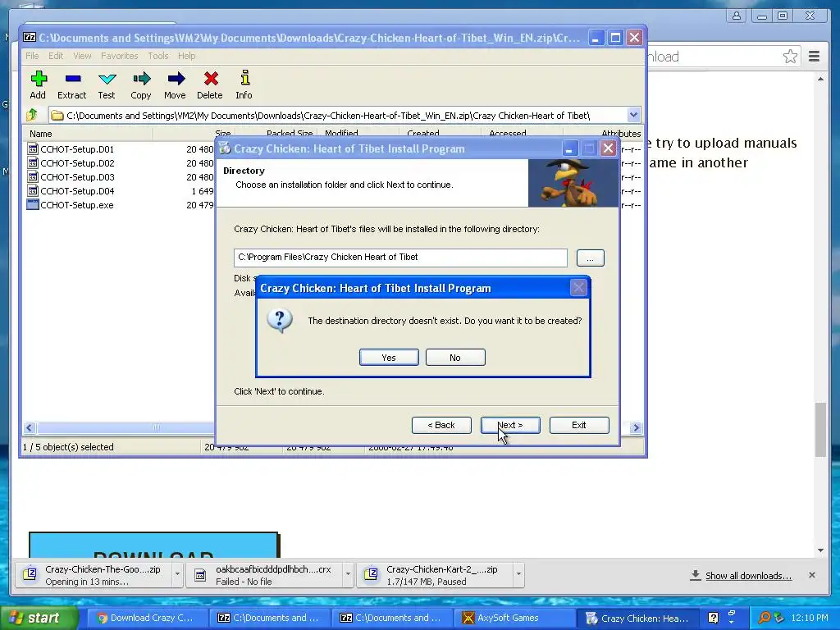Confirm directory creation with Yes

[x=389, y=358]
